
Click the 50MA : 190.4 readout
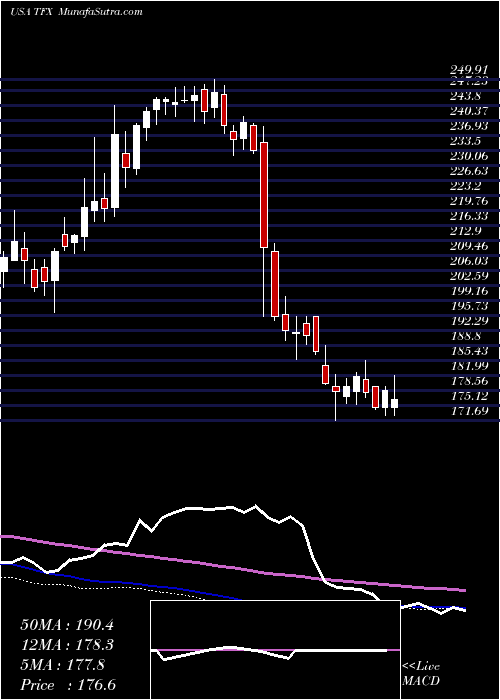coord(67,625)
